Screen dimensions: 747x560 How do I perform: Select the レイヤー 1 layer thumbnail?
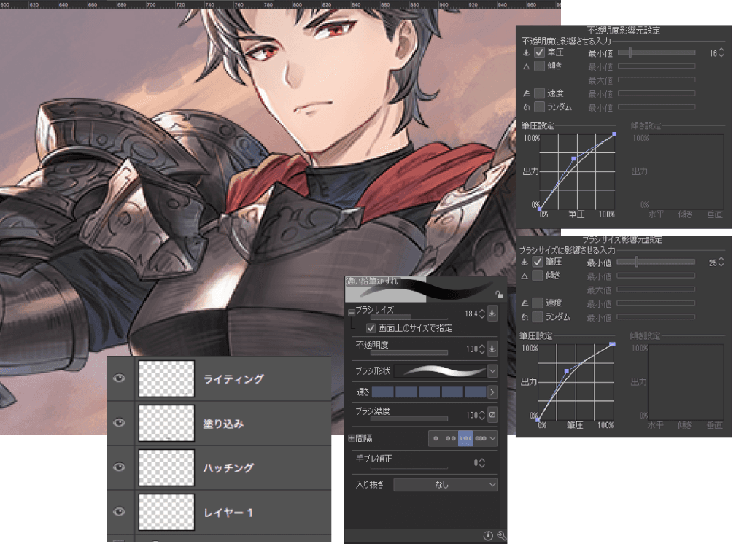coord(167,512)
